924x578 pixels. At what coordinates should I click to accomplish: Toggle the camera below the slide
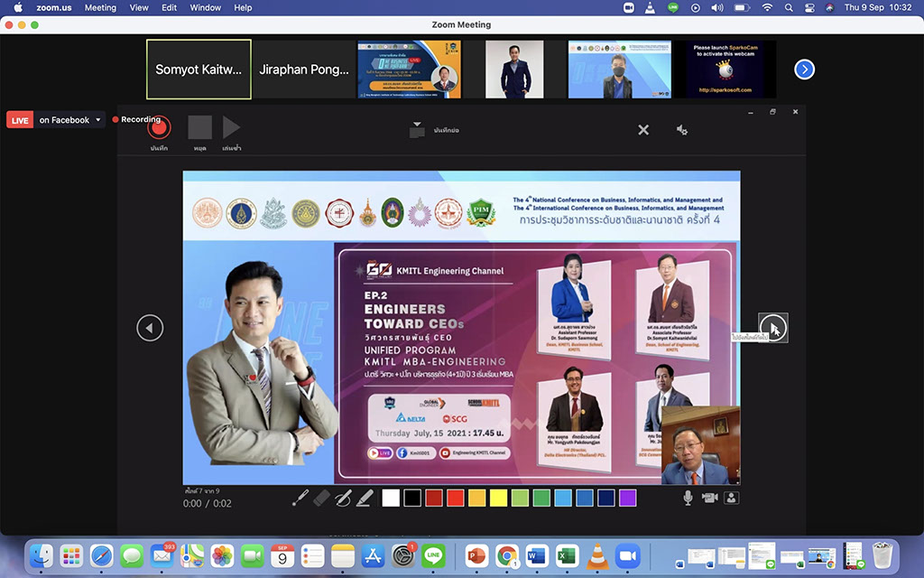pyautogui.click(x=709, y=498)
